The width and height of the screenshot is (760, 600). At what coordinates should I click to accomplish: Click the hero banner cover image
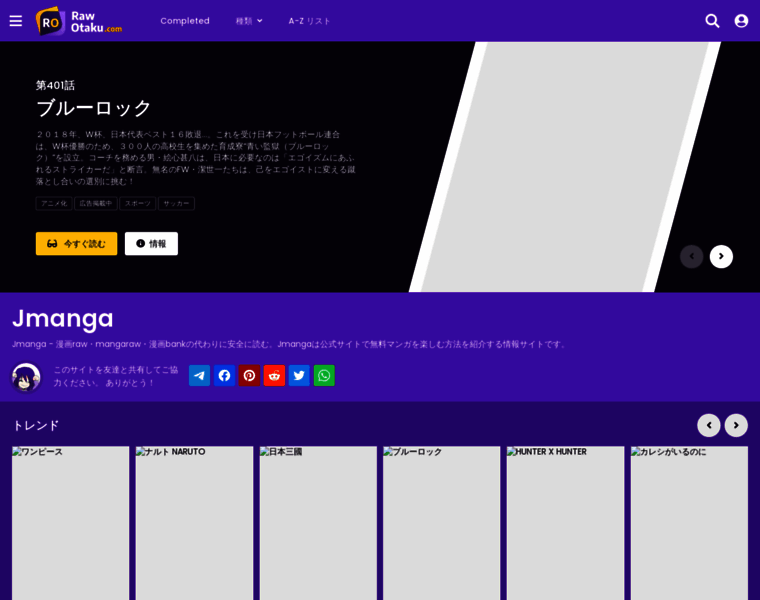565,167
